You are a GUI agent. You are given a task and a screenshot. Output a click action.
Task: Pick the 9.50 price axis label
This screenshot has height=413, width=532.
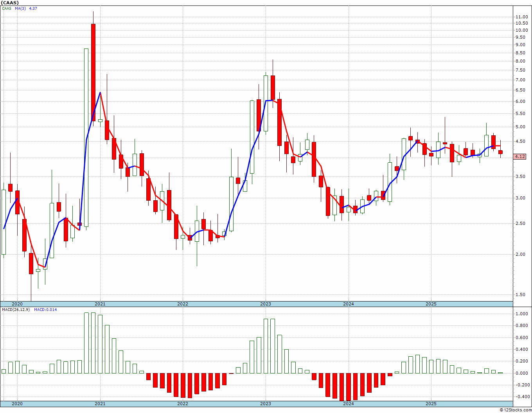point(521,37)
